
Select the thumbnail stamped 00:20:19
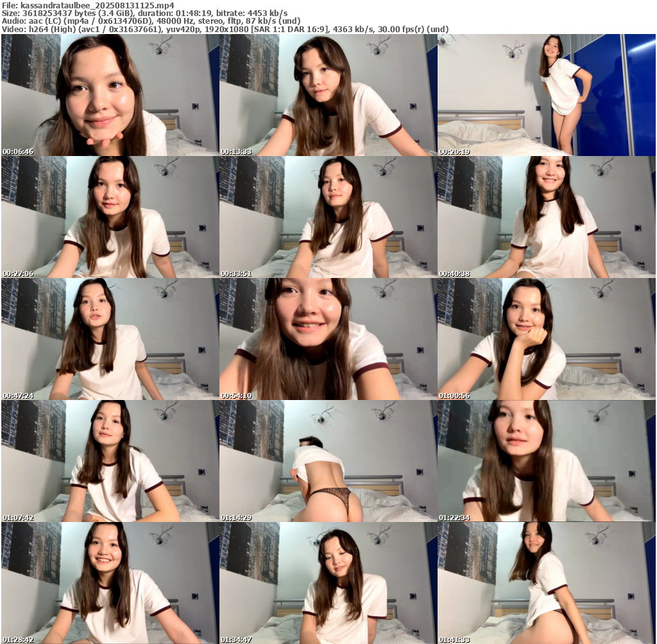(547, 95)
